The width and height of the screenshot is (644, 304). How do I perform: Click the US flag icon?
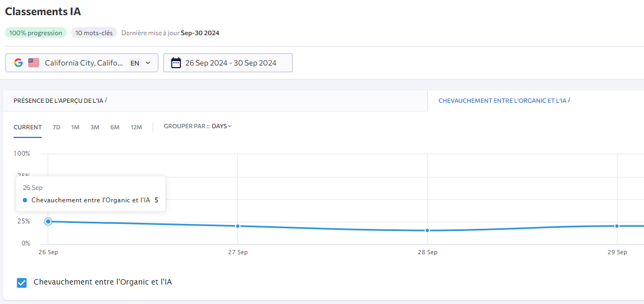coord(34,63)
